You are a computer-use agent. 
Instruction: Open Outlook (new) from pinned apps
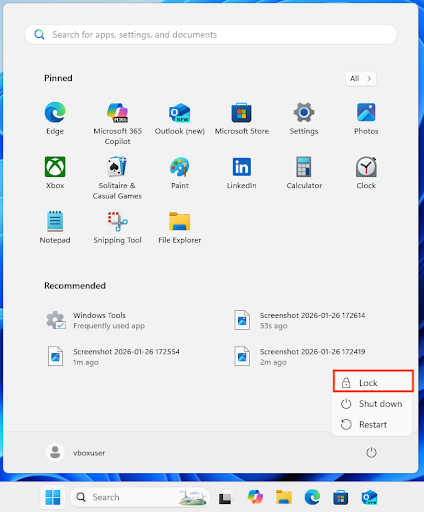tap(180, 118)
